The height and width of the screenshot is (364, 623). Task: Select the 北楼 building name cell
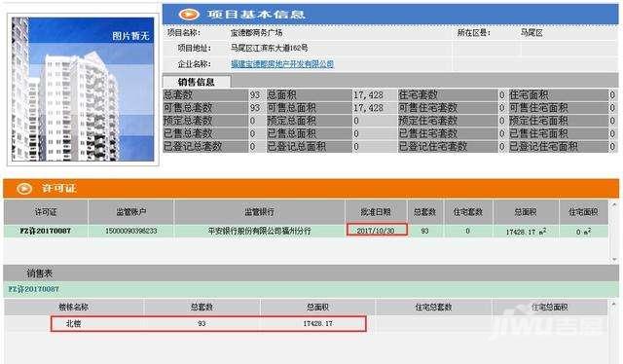tap(74, 323)
